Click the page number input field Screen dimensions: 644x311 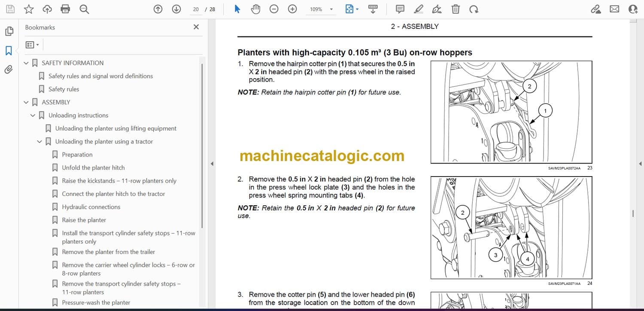196,9
